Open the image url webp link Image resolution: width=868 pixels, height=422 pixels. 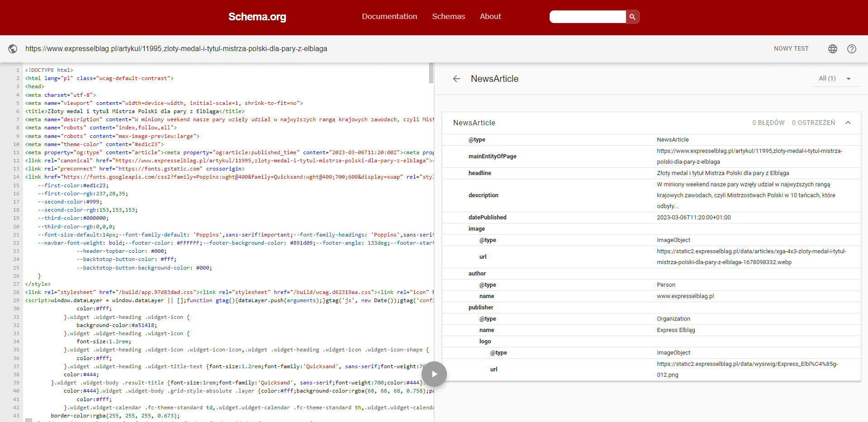(x=751, y=257)
